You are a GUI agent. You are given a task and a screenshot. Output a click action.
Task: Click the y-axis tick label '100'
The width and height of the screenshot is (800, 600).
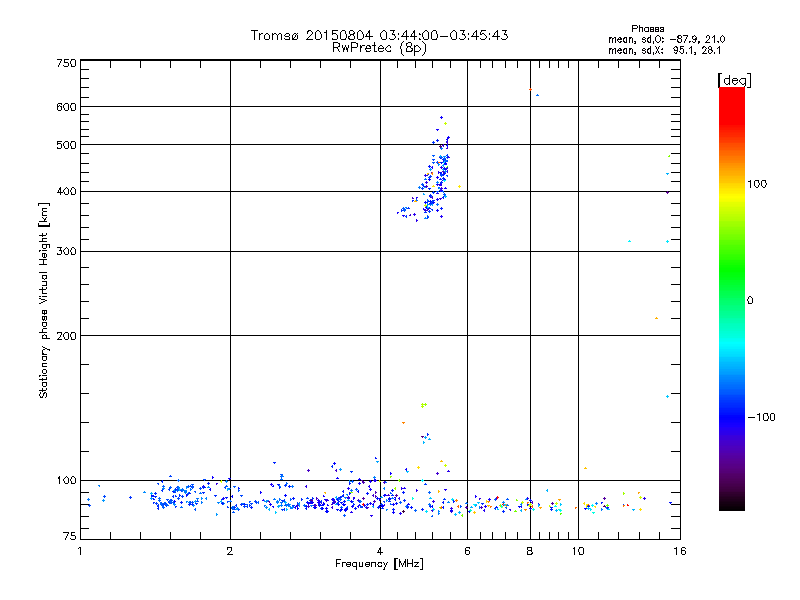[66, 481]
